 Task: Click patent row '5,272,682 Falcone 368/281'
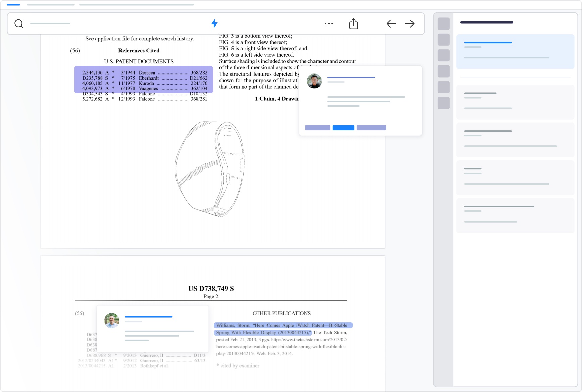coord(145,99)
